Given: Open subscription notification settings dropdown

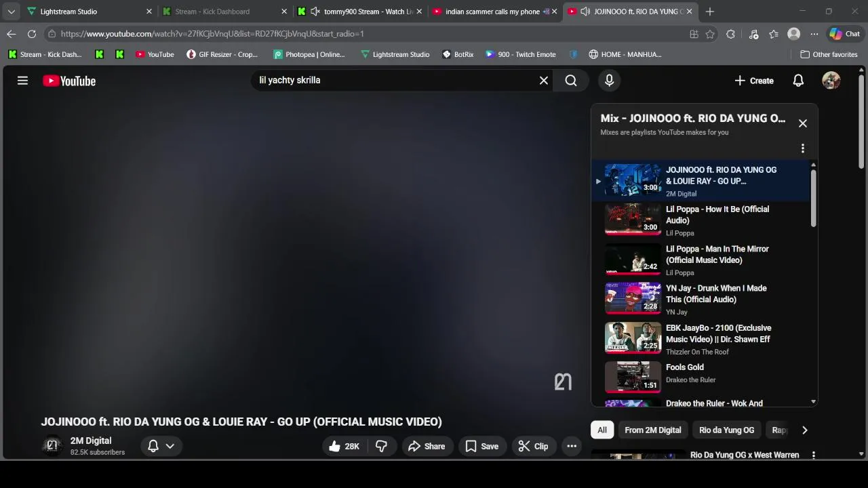Looking at the screenshot, I should 161,446.
